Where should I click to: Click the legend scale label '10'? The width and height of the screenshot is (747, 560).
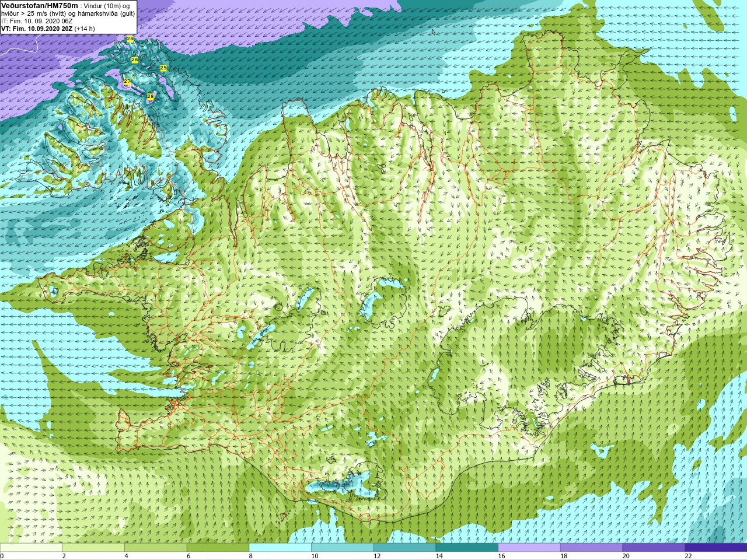coord(315,556)
